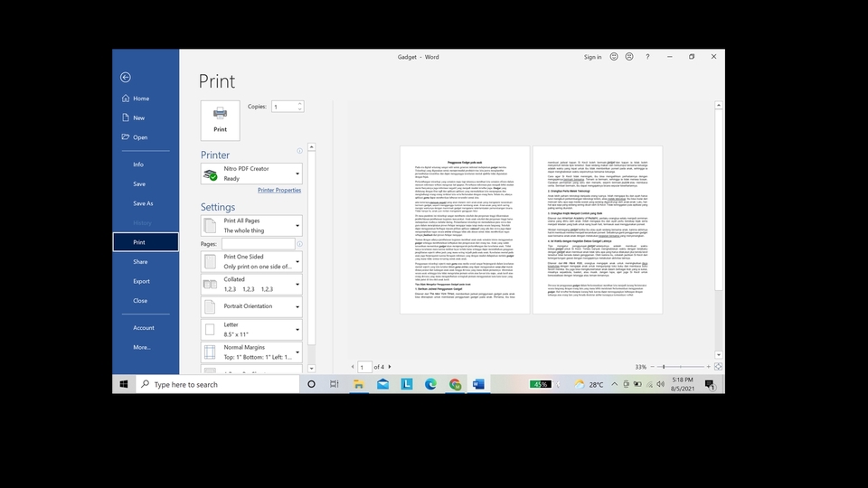This screenshot has height=488, width=868.
Task: Click the info icon beside Pages field
Action: coord(299,243)
